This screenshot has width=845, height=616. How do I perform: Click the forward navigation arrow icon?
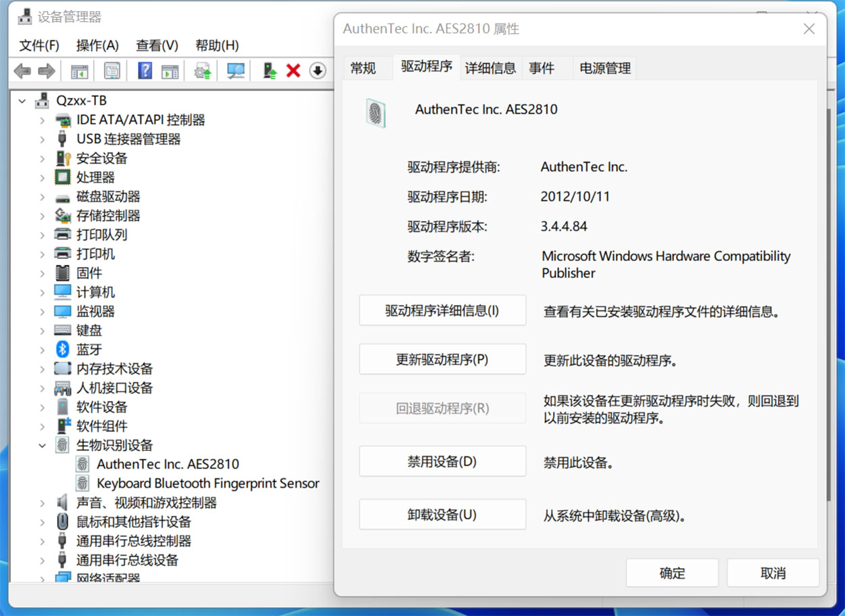[45, 70]
